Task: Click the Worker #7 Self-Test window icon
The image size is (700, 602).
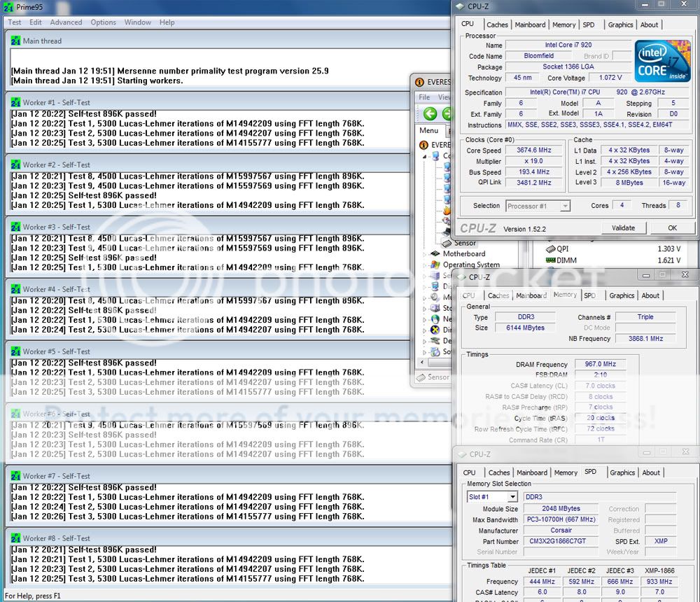Action: coord(15,476)
